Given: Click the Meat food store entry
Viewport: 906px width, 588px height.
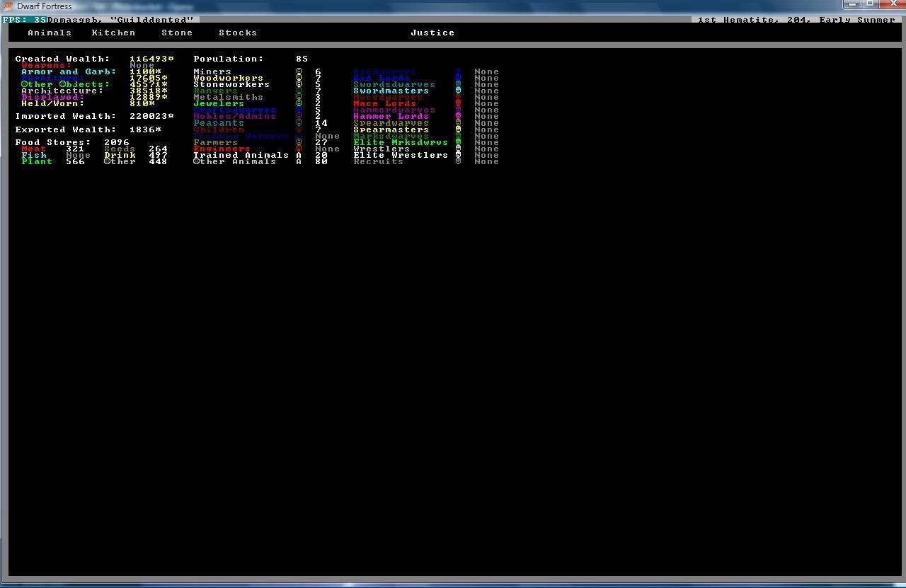Looking at the screenshot, I should [53, 149].
